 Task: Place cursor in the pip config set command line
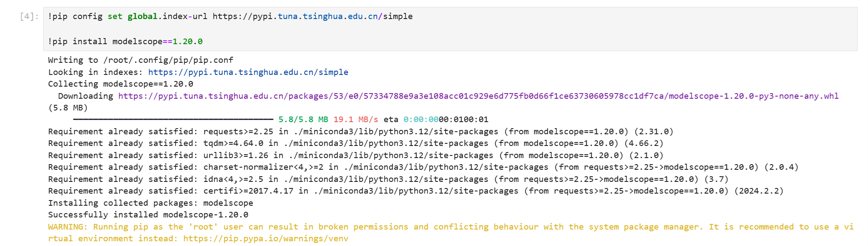[x=230, y=16]
